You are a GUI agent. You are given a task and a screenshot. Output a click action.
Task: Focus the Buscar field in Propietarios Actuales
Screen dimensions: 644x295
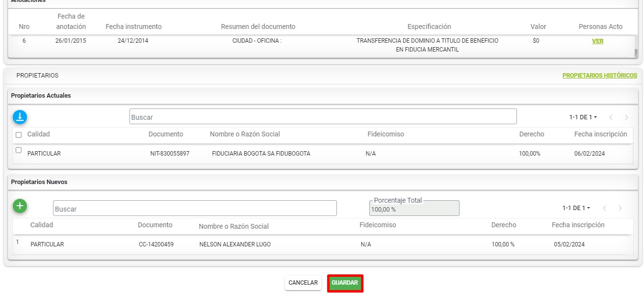pos(323,117)
